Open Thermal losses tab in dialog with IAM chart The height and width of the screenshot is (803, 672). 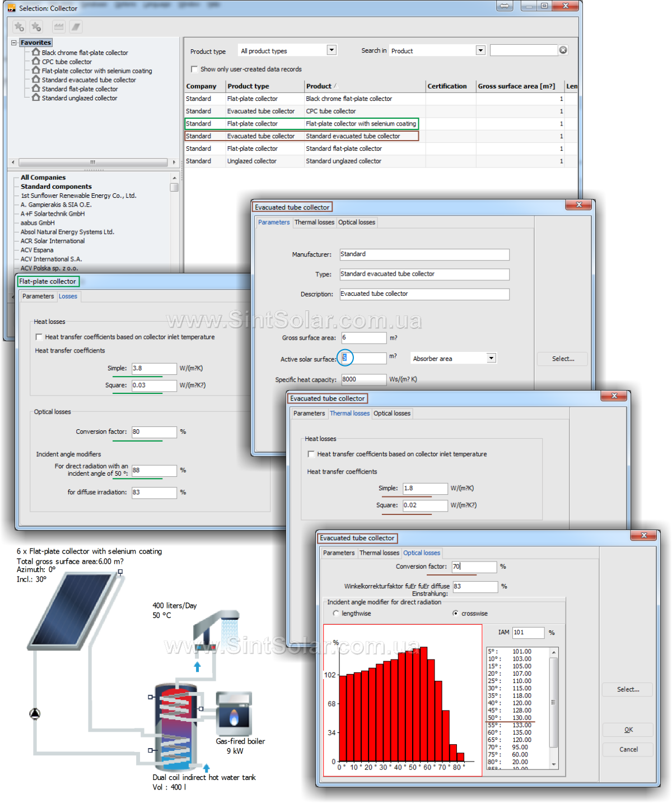[379, 553]
